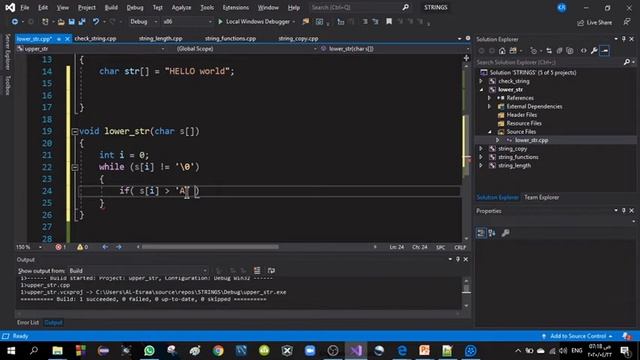640x360 pixels.
Task: Click the Solution Explorer Home icon
Action: tap(502, 51)
